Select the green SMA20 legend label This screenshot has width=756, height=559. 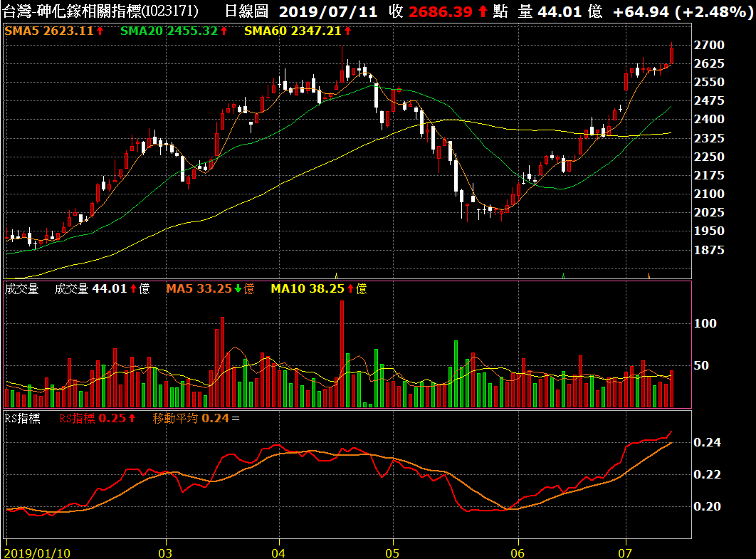142,31
